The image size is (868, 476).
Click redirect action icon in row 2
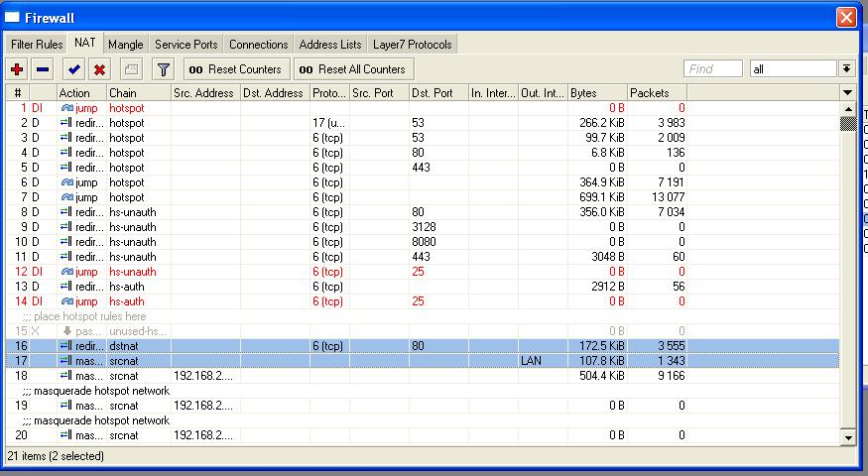[66, 123]
